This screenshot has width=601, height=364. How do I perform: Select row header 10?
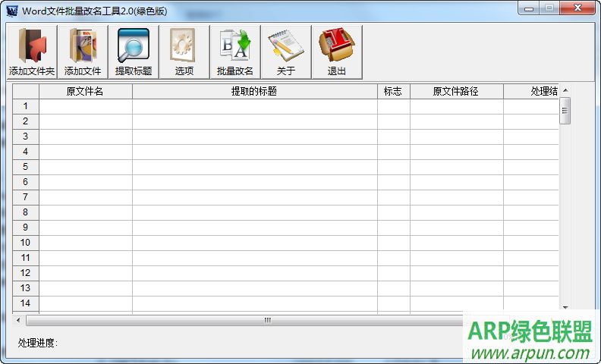click(x=26, y=243)
